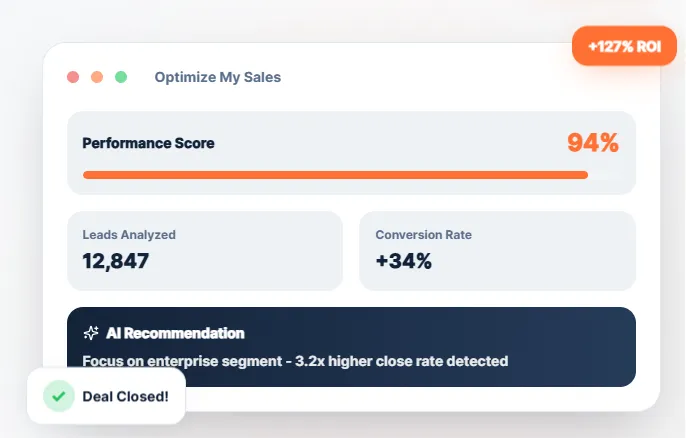Click the green dot window control
The image size is (686, 438).
[121, 77]
